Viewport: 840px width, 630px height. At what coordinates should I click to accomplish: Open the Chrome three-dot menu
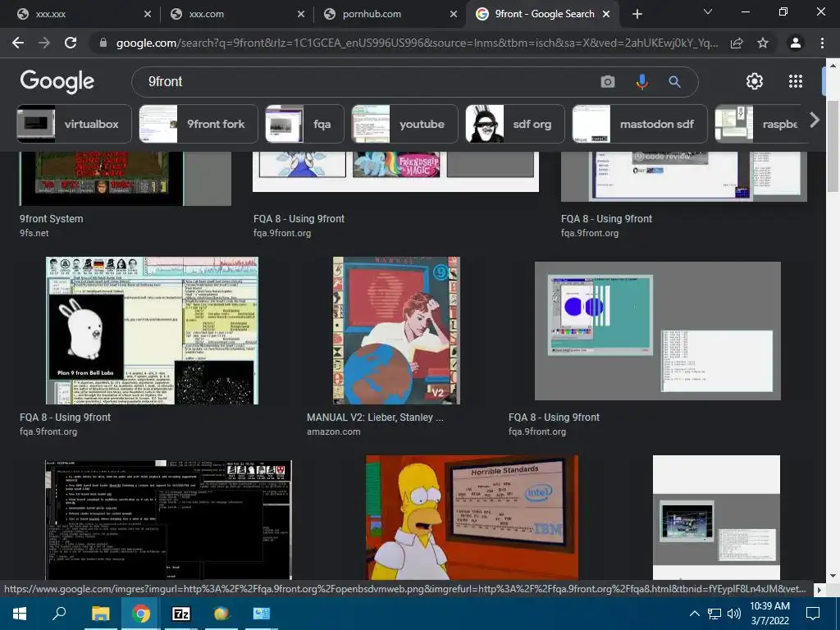822,43
